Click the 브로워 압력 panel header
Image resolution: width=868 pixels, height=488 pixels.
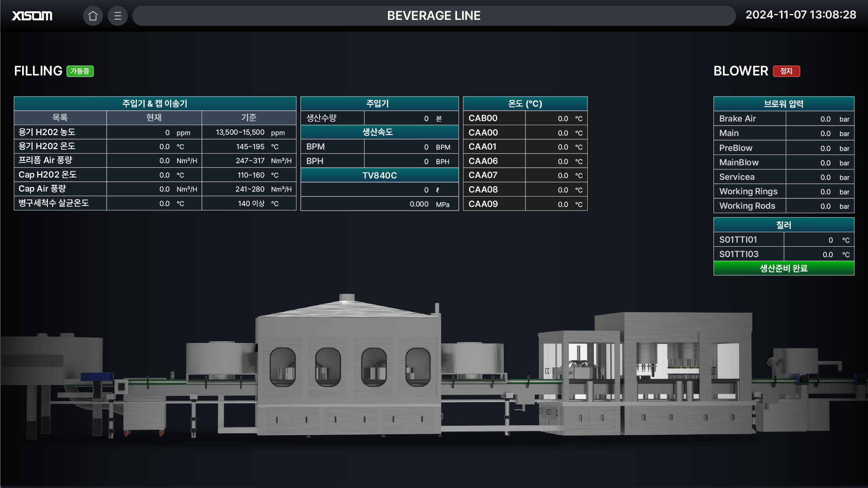[x=784, y=103]
